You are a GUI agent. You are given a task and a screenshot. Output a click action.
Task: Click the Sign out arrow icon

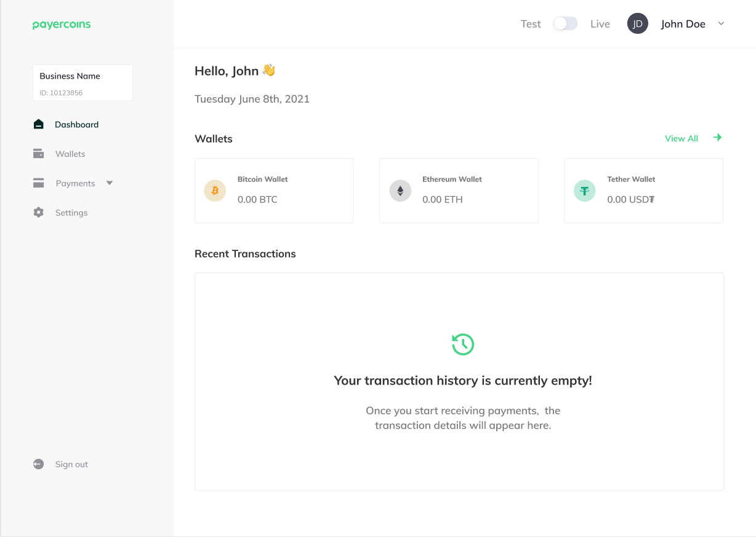click(38, 464)
